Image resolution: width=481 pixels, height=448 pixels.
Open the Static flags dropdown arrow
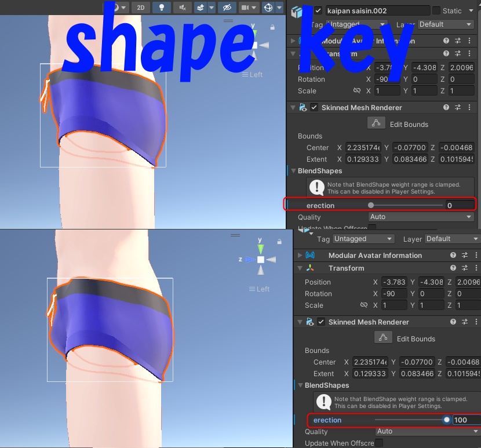pyautogui.click(x=471, y=11)
